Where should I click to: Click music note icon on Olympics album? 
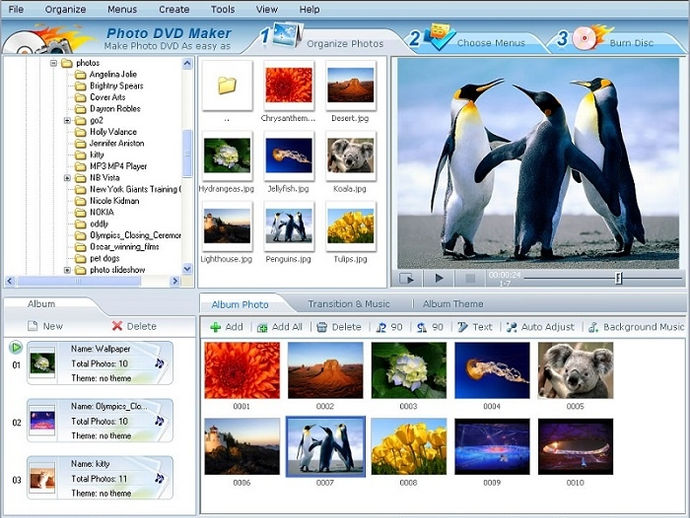point(159,421)
